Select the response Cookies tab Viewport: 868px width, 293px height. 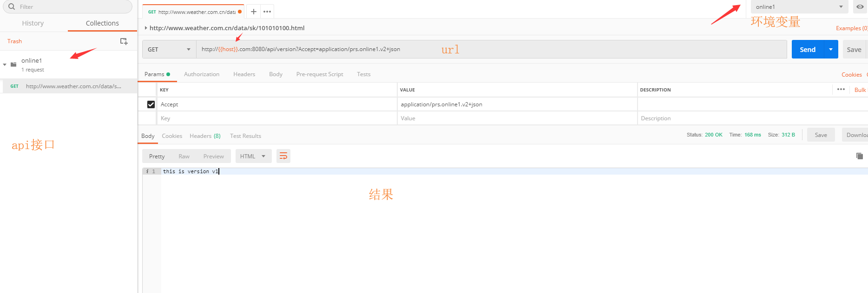pos(172,136)
